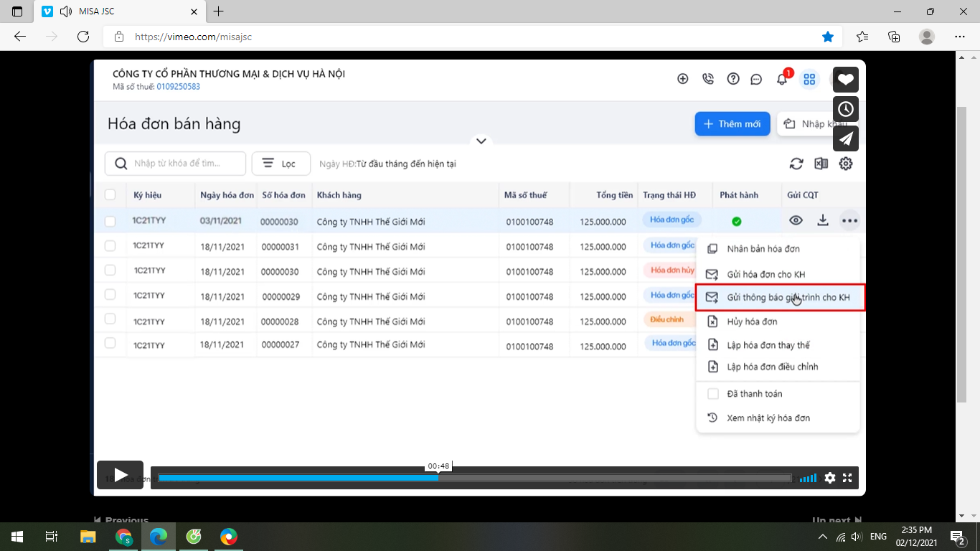980x551 pixels.
Task: Click Vimeo share paper plane icon
Action: (846, 138)
